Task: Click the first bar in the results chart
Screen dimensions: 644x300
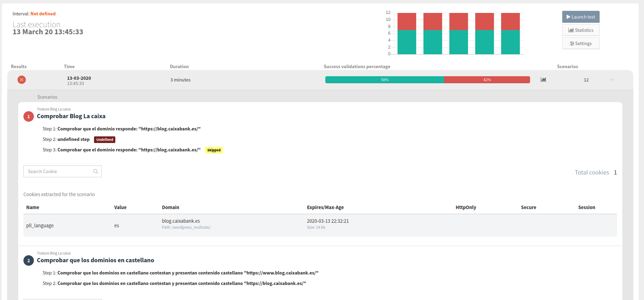Action: 407,34
